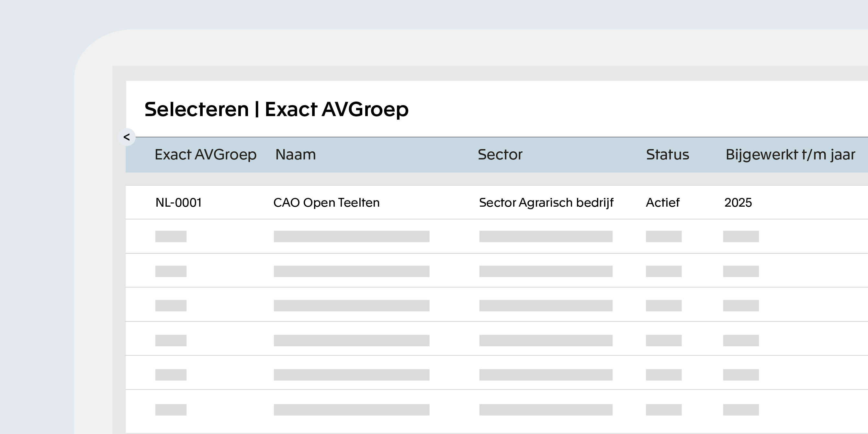Sort by Exact AVGroep column header

[x=206, y=155]
